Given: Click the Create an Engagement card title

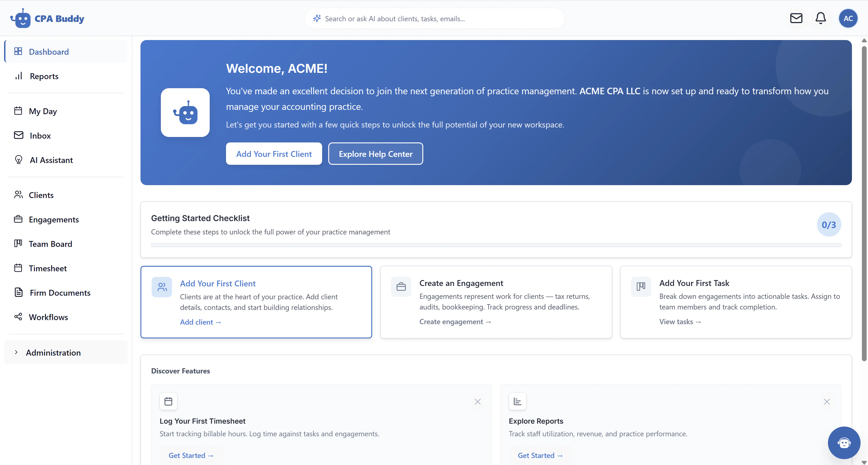Looking at the screenshot, I should 461,283.
